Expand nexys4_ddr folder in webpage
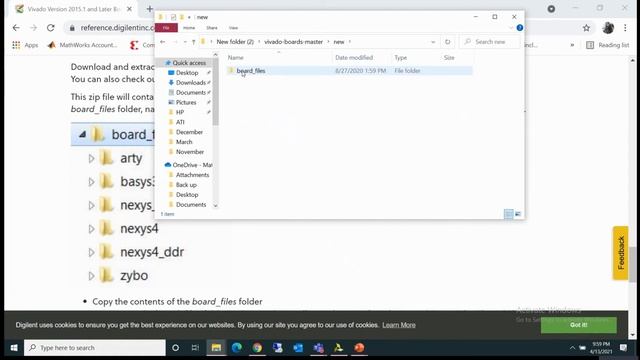Viewport: 640px width, 360px height. point(91,252)
